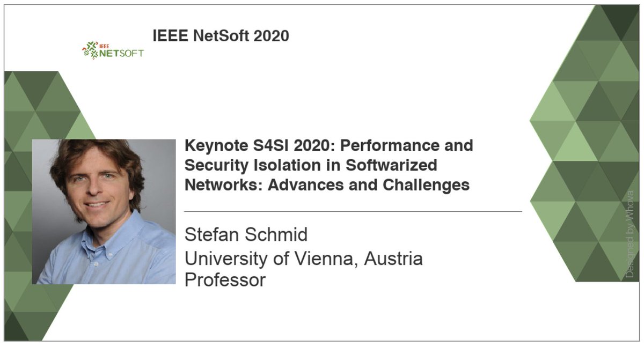Open Stefan Schmid's speaker photo
Image resolution: width=644 pixels, height=347 pixels.
point(104,211)
